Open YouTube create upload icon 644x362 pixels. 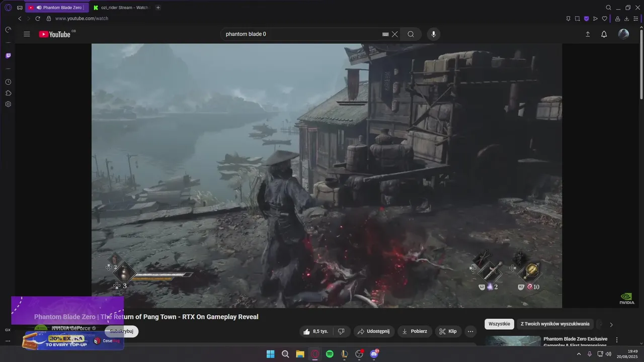588,34
